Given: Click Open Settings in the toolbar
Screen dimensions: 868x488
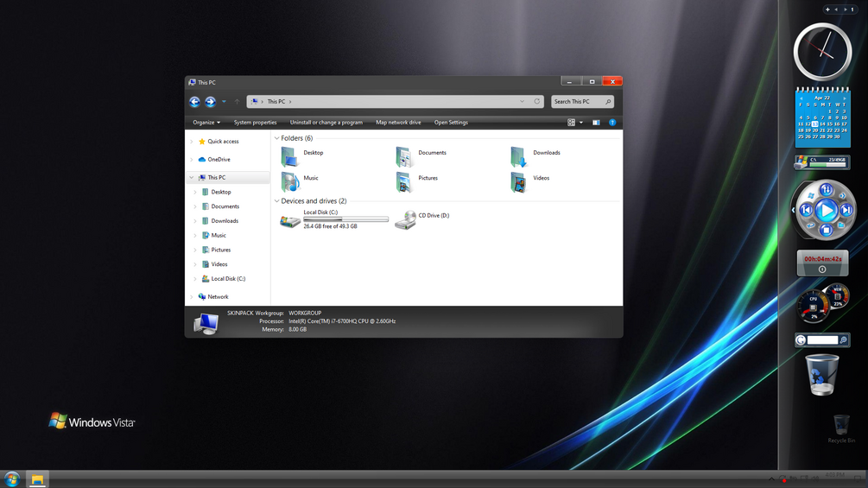Looking at the screenshot, I should coord(451,123).
